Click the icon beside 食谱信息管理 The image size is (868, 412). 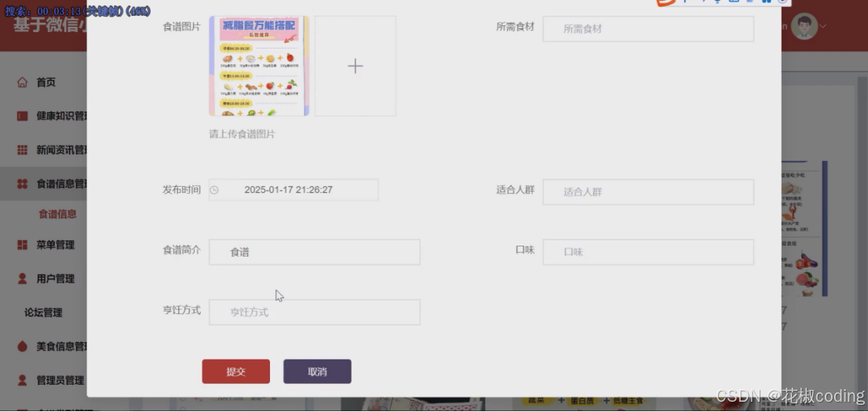point(22,184)
